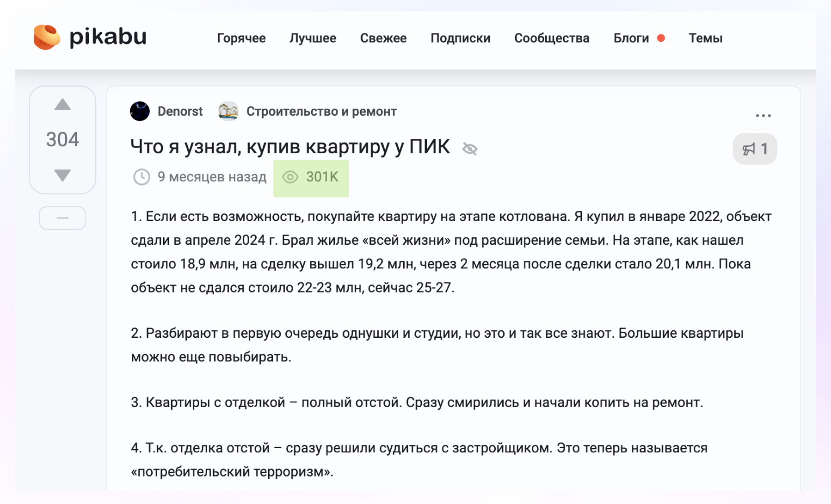Click the paragraph starting with 2. Разбирают в первую очередь
831x504 pixels.
point(437,345)
